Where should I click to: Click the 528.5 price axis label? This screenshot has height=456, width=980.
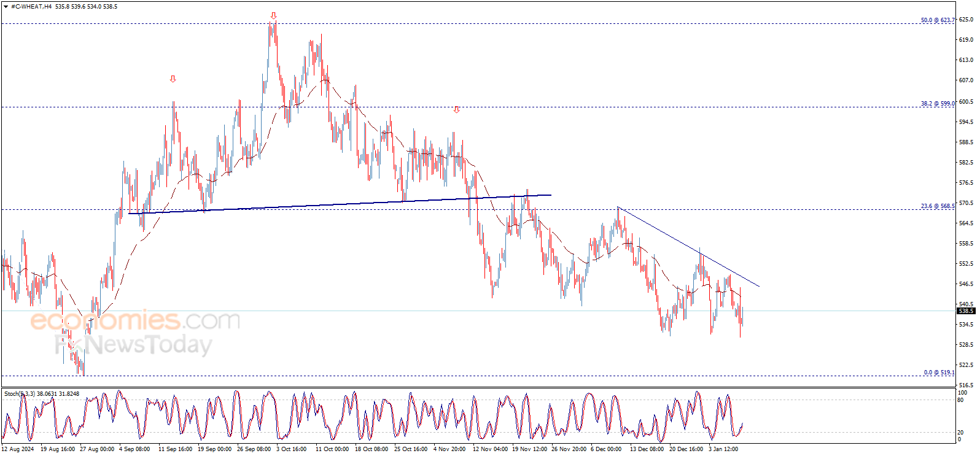pos(966,345)
